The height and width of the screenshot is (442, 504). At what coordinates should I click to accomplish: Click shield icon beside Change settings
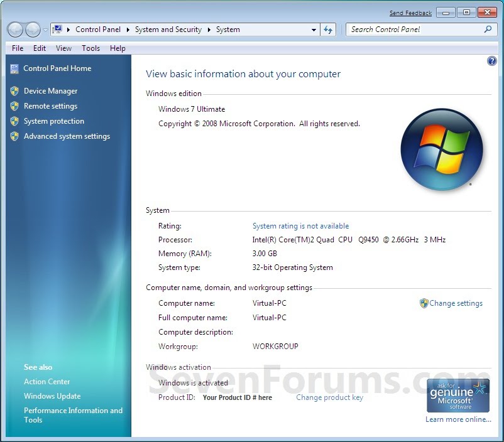(x=424, y=303)
